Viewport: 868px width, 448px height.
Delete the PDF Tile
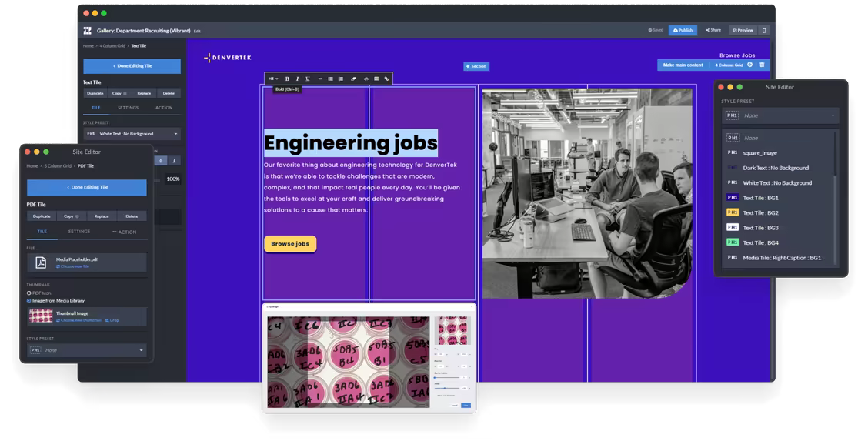coord(132,216)
